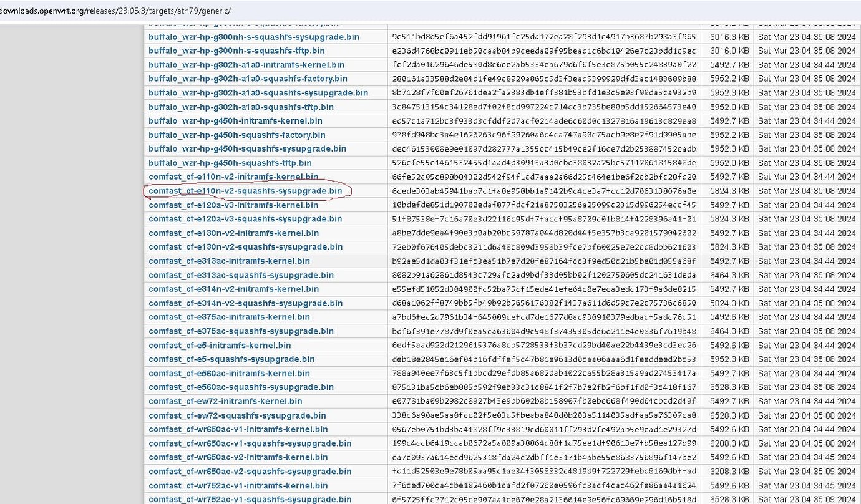
Task: Download buffalo_wzr-hp-g302h-a1a0-initramfs-kernel.bin
Action: [246, 65]
